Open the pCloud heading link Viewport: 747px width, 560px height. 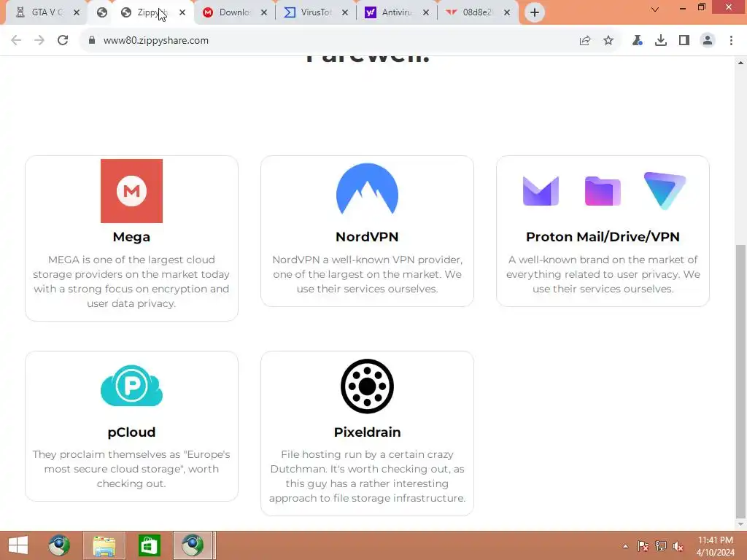coord(131,432)
